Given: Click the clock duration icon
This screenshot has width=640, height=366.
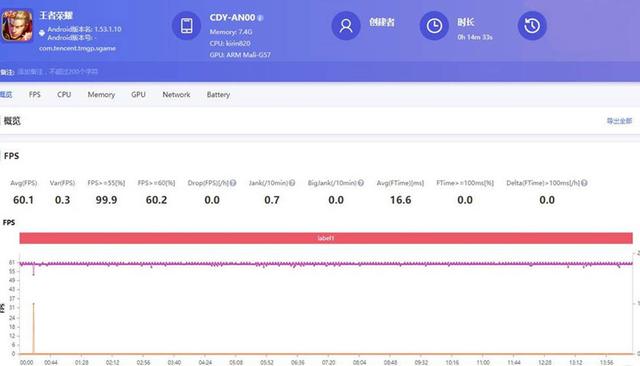Looking at the screenshot, I should pyautogui.click(x=434, y=26).
